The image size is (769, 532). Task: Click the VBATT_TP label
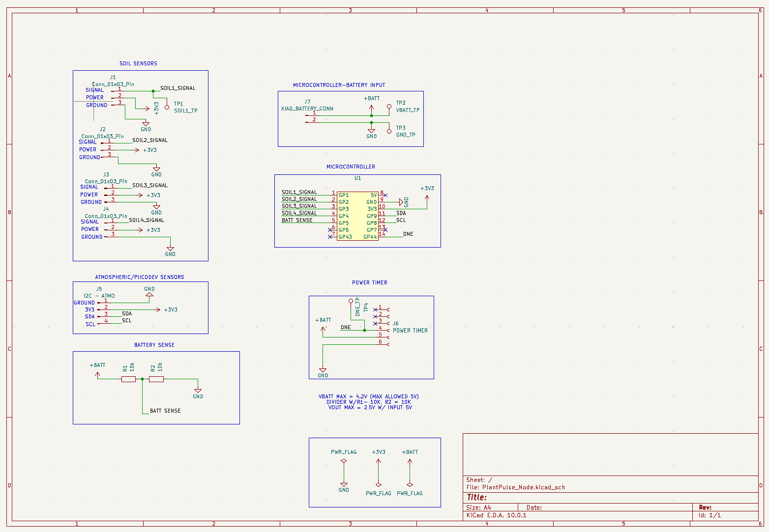point(408,110)
